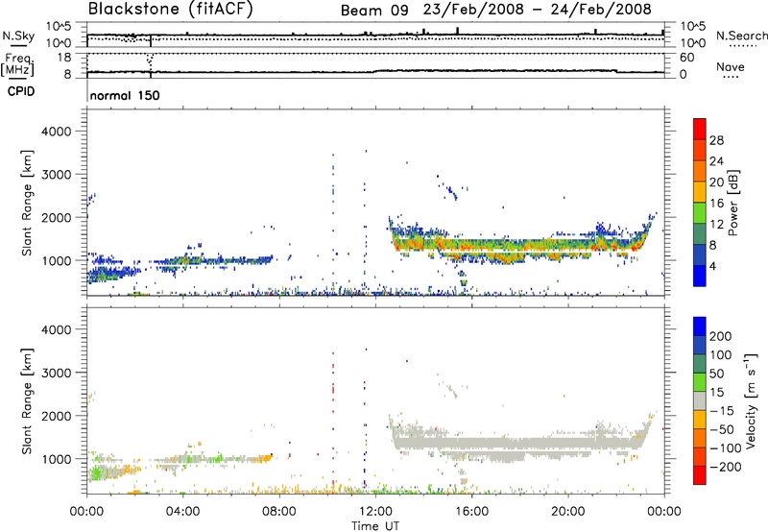Viewport: 768px width, 532px height.
Task: Click the "12:00" time tick label
Action: coord(375,512)
